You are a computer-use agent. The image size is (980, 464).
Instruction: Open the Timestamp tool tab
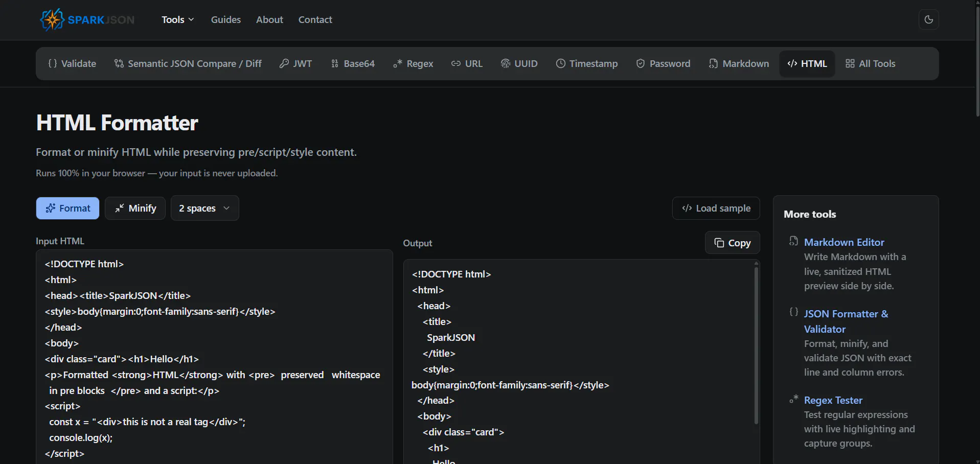(587, 63)
